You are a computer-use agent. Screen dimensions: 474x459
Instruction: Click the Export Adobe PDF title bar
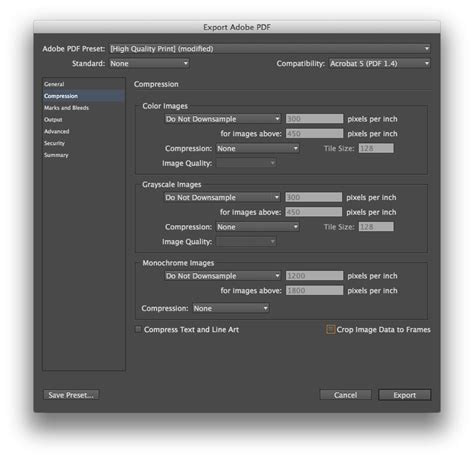tap(237, 27)
